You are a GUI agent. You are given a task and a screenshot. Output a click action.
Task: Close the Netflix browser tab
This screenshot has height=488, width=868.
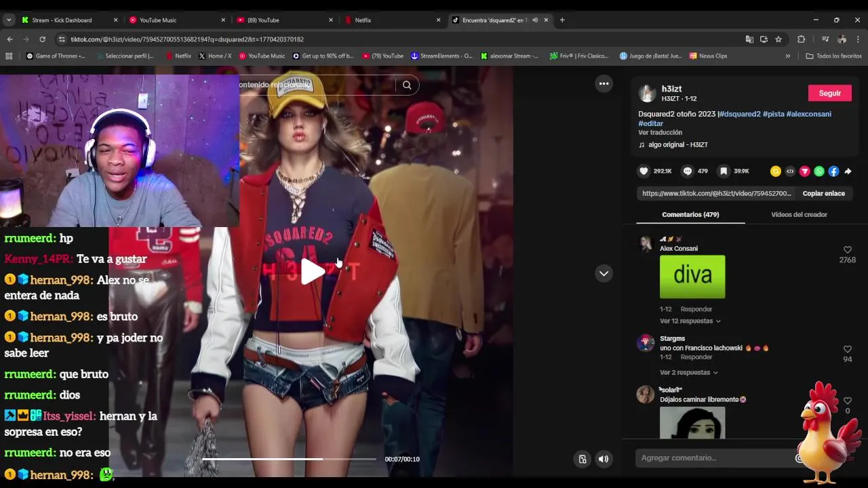[x=439, y=20]
